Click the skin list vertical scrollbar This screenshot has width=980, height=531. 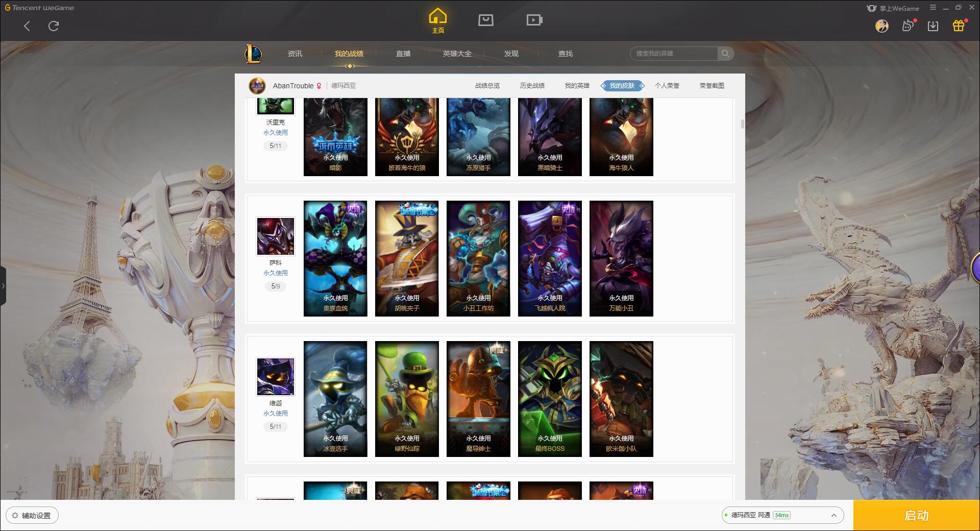[742, 124]
